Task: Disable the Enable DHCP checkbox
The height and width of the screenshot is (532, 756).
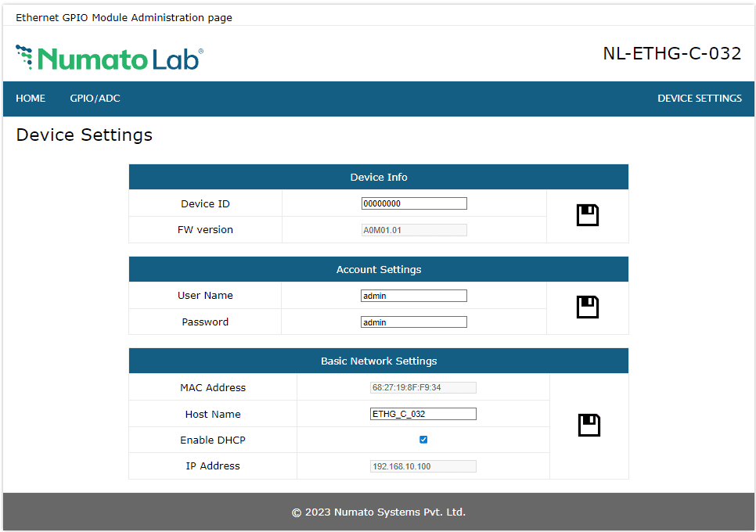Action: [423, 440]
